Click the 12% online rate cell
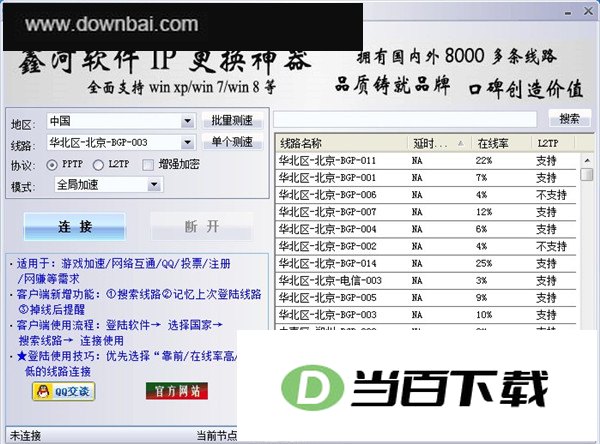 pyautogui.click(x=484, y=212)
